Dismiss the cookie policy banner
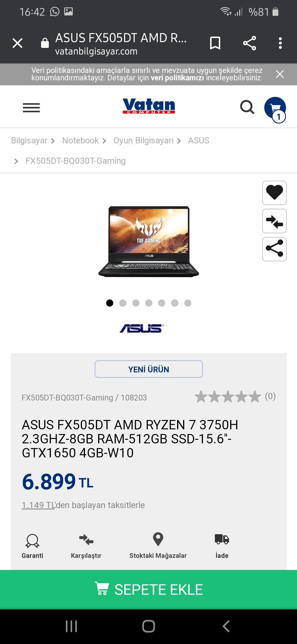This screenshot has width=297, height=644. point(280,74)
